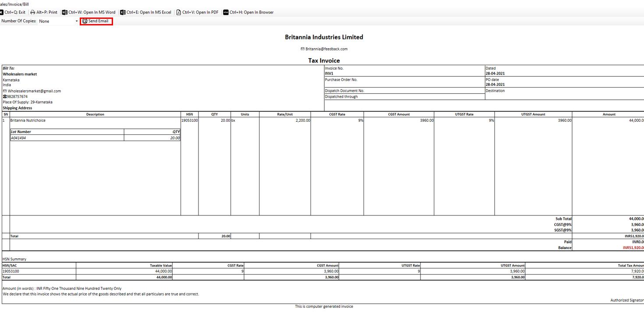Click the envelope icon beside Britannia@feedback.com

(302, 49)
